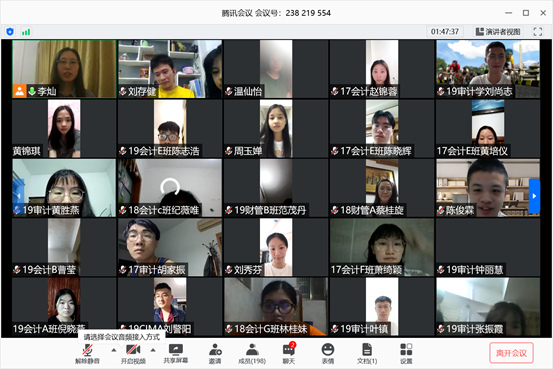Toggle fullscreen mode icon
553x369 pixels.
[537, 32]
